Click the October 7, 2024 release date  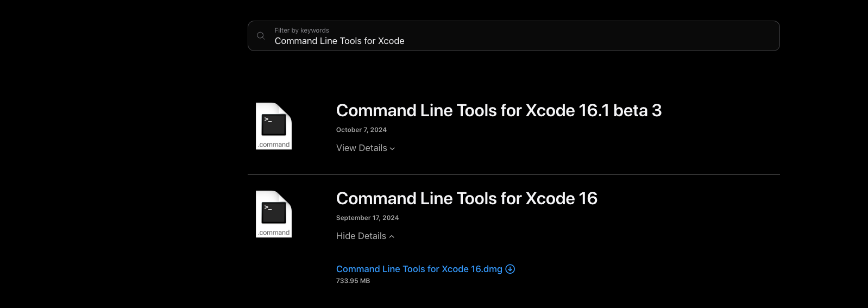[x=361, y=130]
